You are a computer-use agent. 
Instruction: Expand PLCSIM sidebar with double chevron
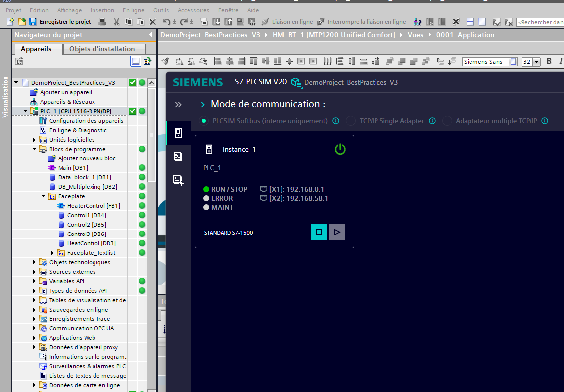(178, 105)
